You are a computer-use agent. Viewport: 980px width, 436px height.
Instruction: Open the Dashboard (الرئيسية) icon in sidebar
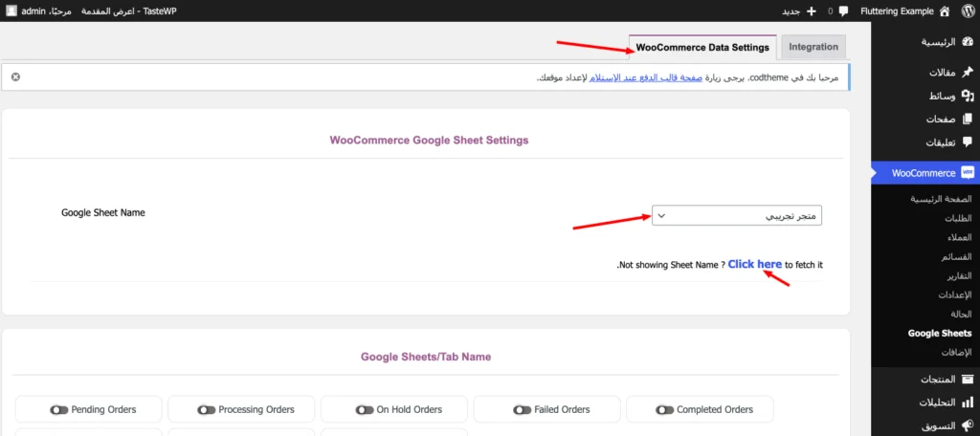(x=967, y=42)
